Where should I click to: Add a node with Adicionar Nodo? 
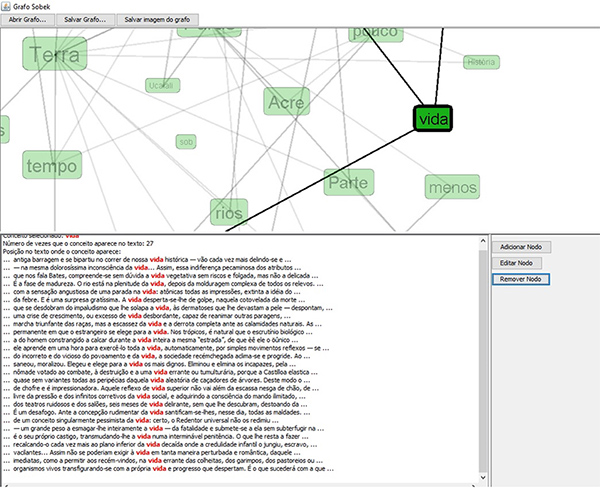[x=521, y=247]
